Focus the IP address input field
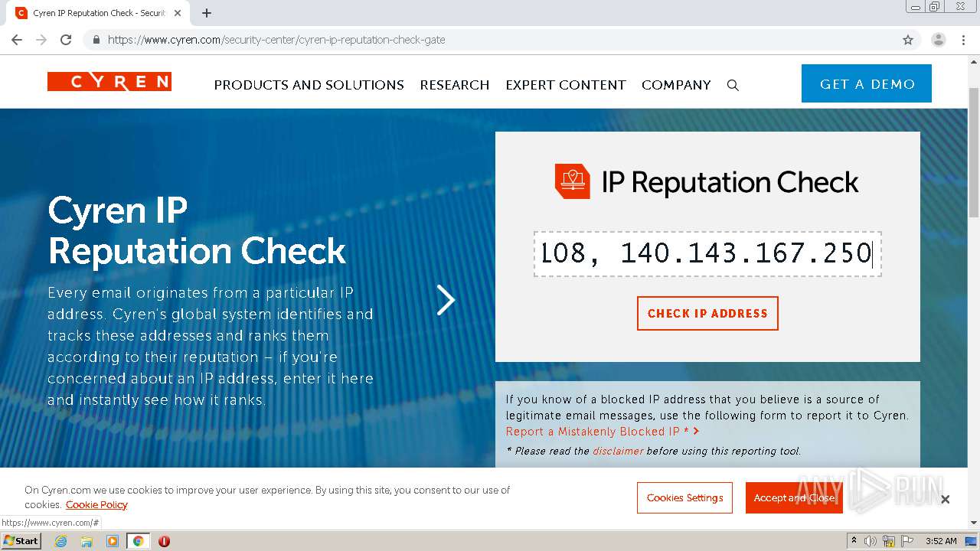This screenshot has height=551, width=980. [x=707, y=253]
